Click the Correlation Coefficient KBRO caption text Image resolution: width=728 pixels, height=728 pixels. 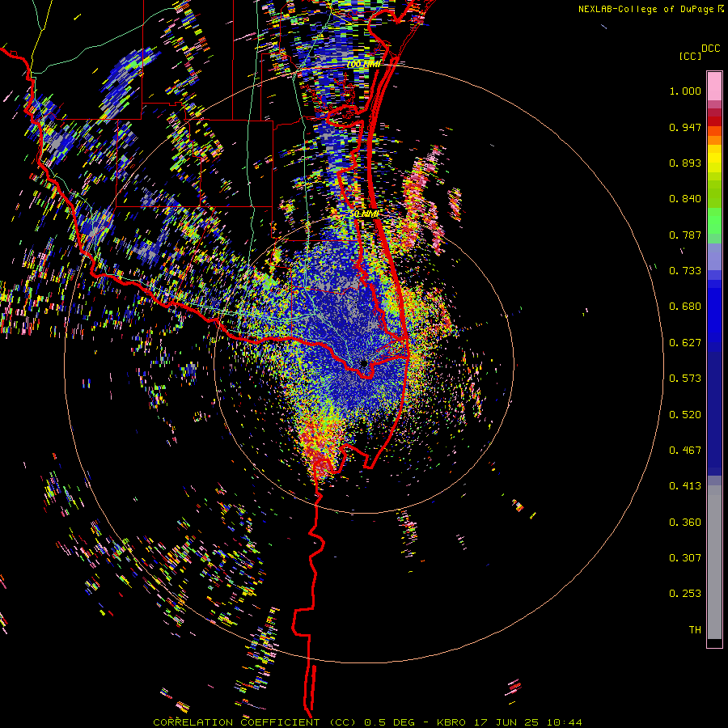coord(367,722)
